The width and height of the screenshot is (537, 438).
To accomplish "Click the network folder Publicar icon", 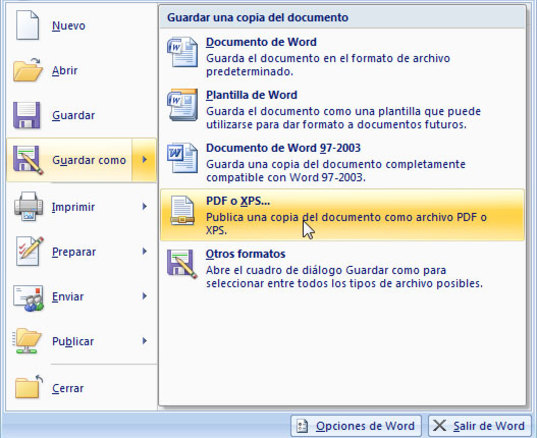I will 27,341.
